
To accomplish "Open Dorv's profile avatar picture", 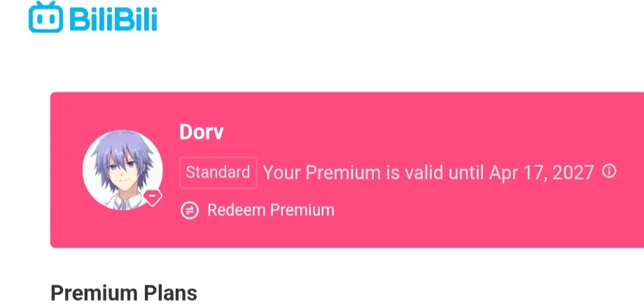I will point(122,170).
